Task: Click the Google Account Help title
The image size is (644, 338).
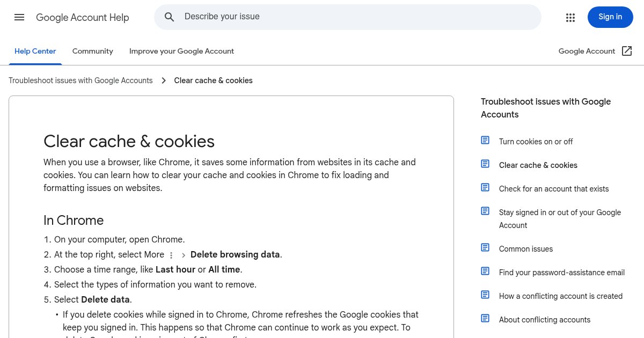Action: (x=83, y=17)
